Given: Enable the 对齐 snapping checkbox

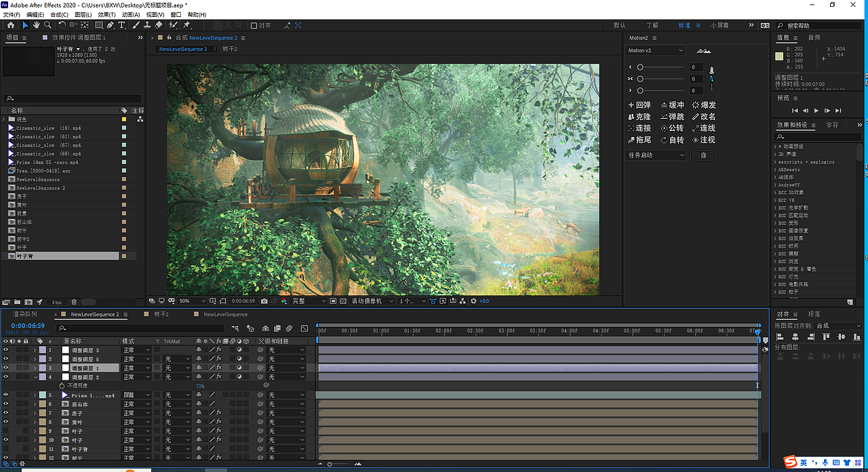Looking at the screenshot, I should click(x=254, y=25).
